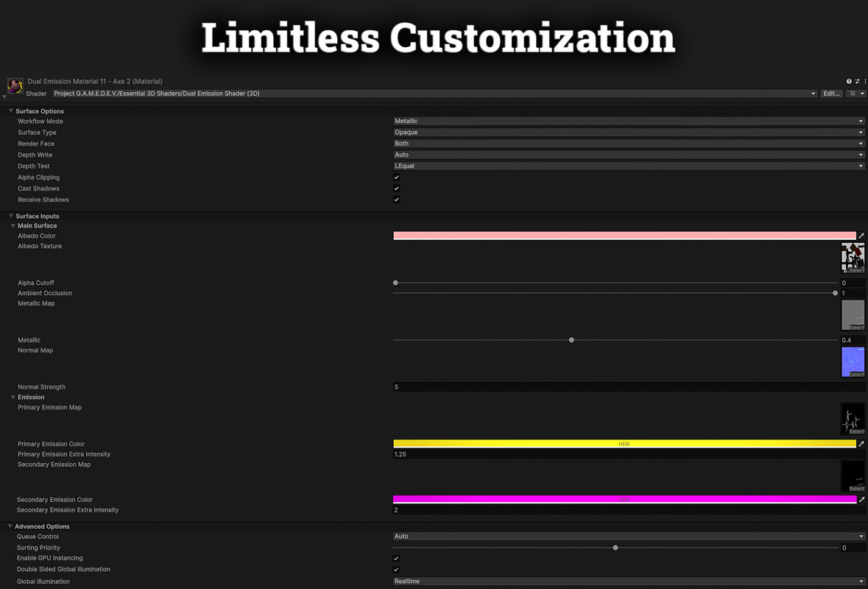The height and width of the screenshot is (589, 868).
Task: Open the Workflow Mode dropdown
Action: 629,121
